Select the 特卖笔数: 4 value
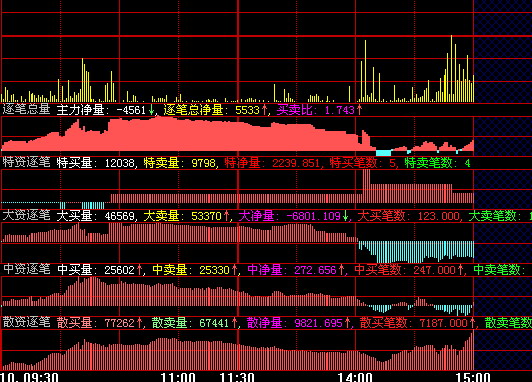The width and height of the screenshot is (532, 382). 438,163
